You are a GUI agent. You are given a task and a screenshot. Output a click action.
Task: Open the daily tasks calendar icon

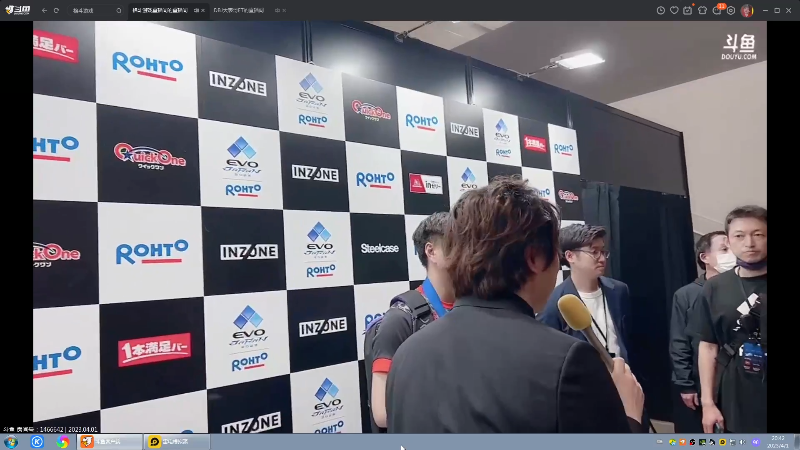[x=688, y=10]
